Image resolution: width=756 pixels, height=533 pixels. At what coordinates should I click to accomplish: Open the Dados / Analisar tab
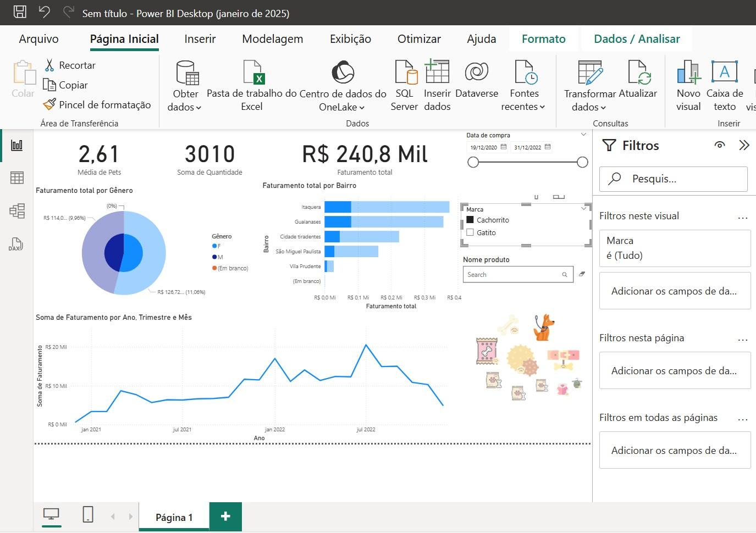pyautogui.click(x=637, y=39)
